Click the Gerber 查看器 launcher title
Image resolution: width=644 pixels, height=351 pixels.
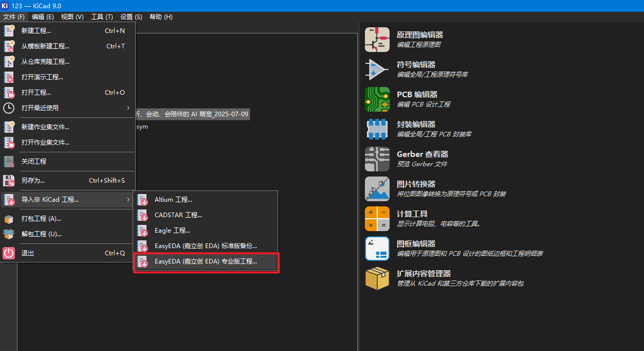422,154
